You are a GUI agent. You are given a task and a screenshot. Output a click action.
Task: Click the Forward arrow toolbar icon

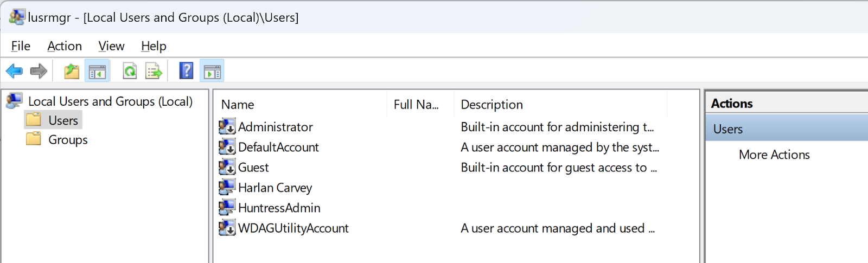click(x=39, y=71)
